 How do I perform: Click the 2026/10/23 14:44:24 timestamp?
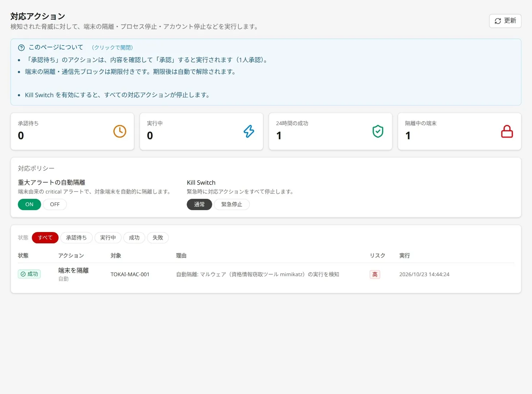pos(424,274)
